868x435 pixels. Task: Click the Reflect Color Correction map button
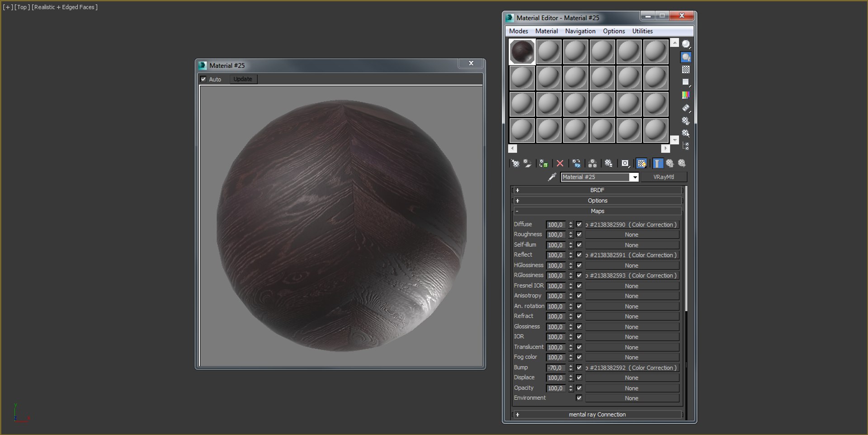point(632,255)
